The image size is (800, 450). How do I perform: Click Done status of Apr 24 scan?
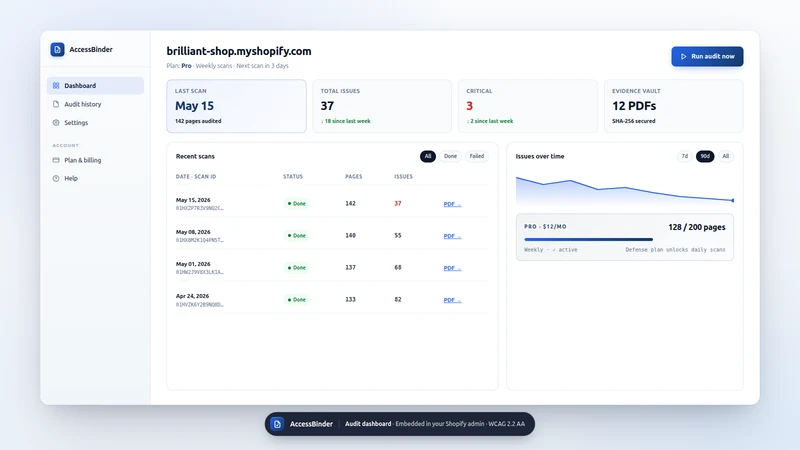coord(296,299)
